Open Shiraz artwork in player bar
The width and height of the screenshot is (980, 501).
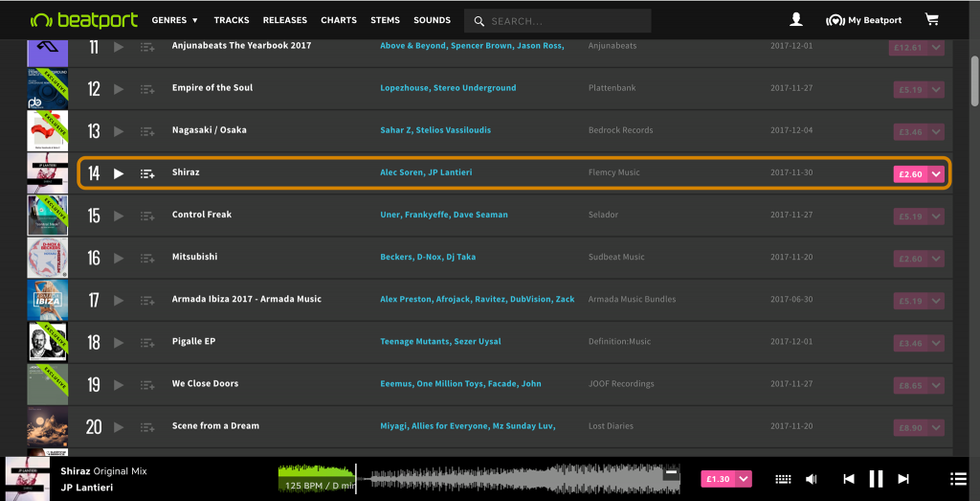point(28,479)
